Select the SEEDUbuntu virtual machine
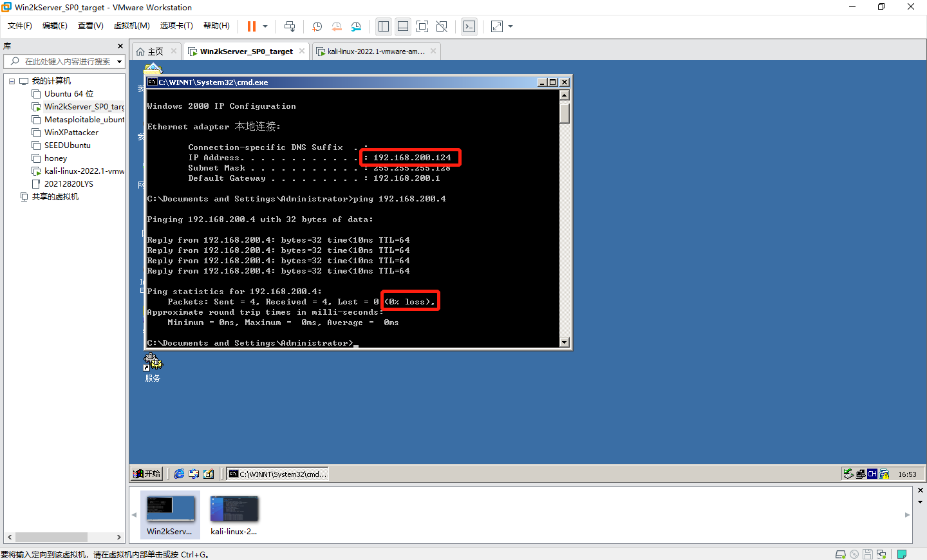This screenshot has height=560, width=927. click(68, 145)
